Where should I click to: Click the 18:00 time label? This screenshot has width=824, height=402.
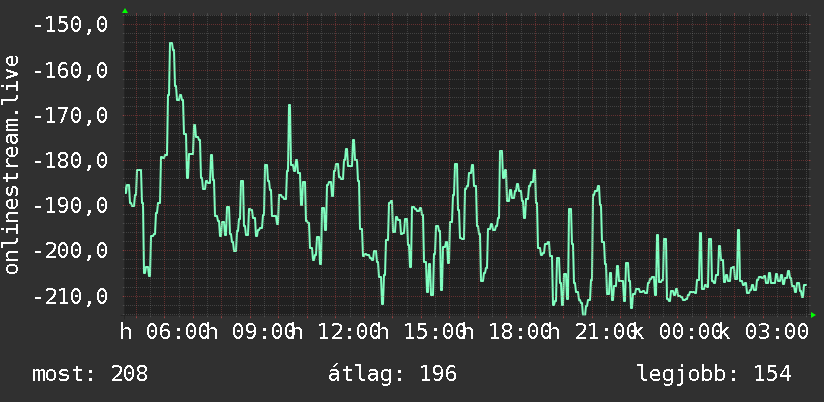520,332
